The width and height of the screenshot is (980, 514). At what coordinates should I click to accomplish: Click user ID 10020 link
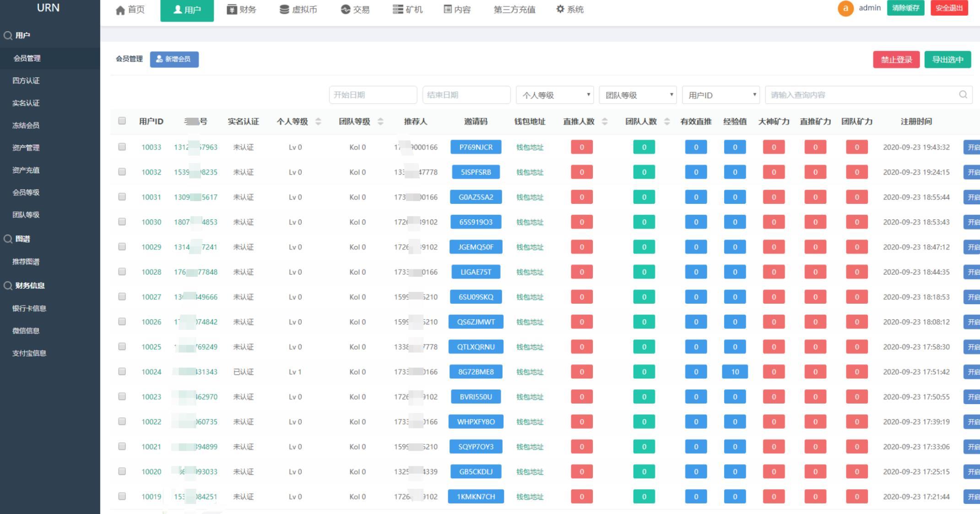(151, 471)
